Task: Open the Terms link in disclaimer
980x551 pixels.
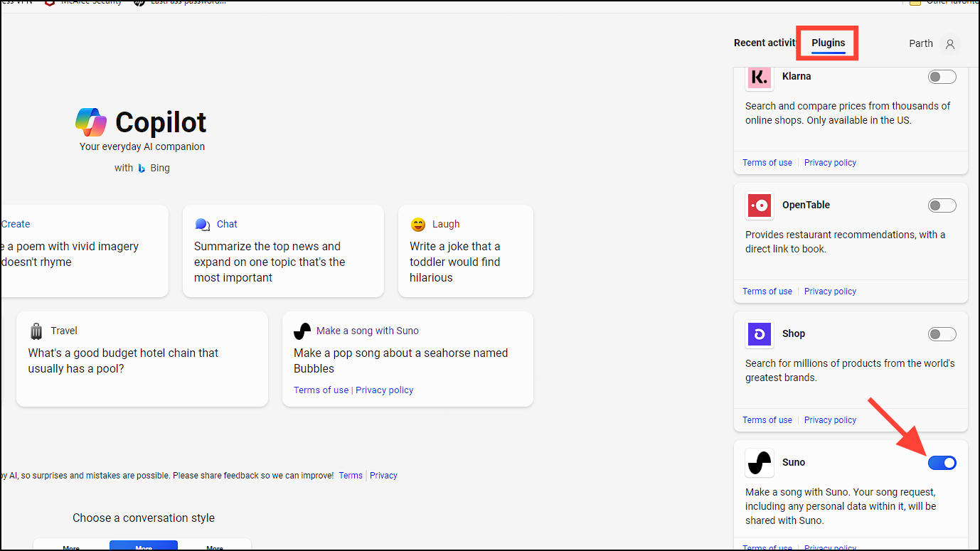Action: click(351, 476)
